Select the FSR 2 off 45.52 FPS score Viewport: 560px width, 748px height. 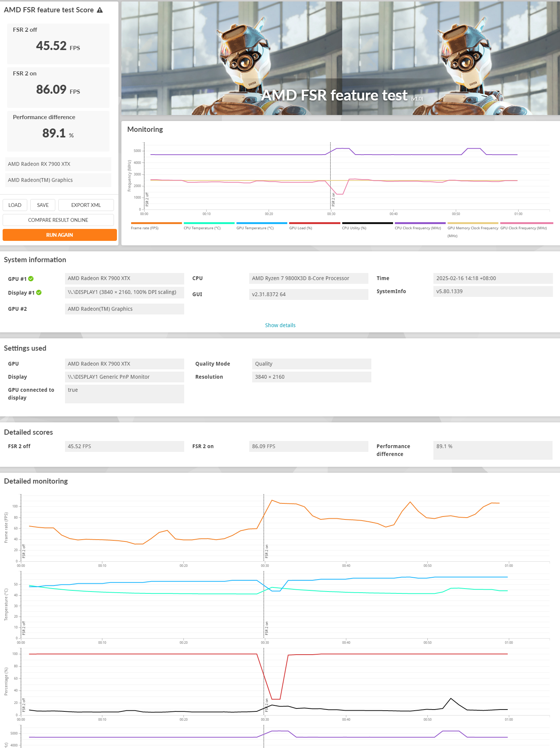58,44
